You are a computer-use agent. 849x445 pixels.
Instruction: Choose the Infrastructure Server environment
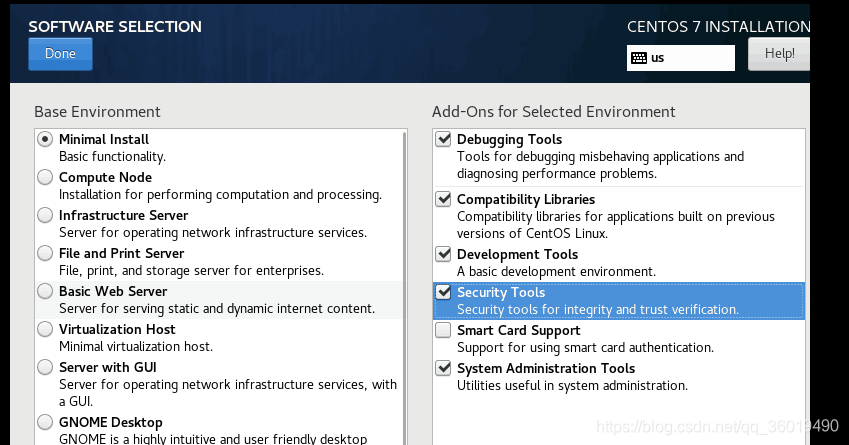tap(45, 216)
